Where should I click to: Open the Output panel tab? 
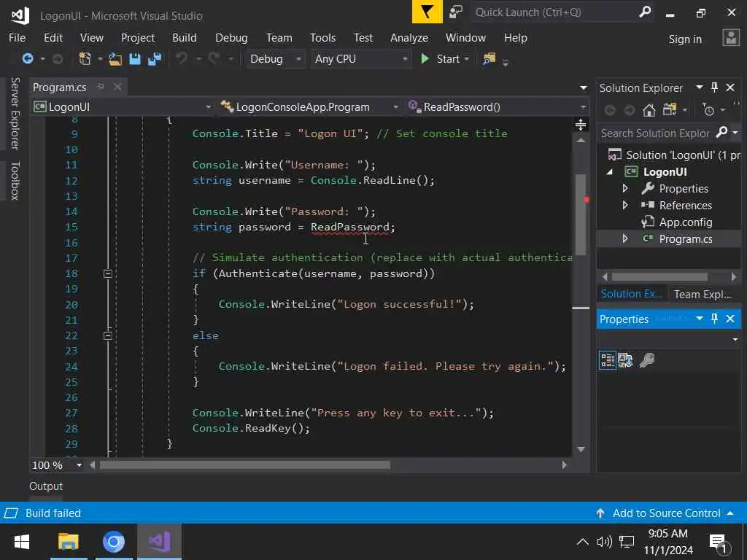pos(46,486)
